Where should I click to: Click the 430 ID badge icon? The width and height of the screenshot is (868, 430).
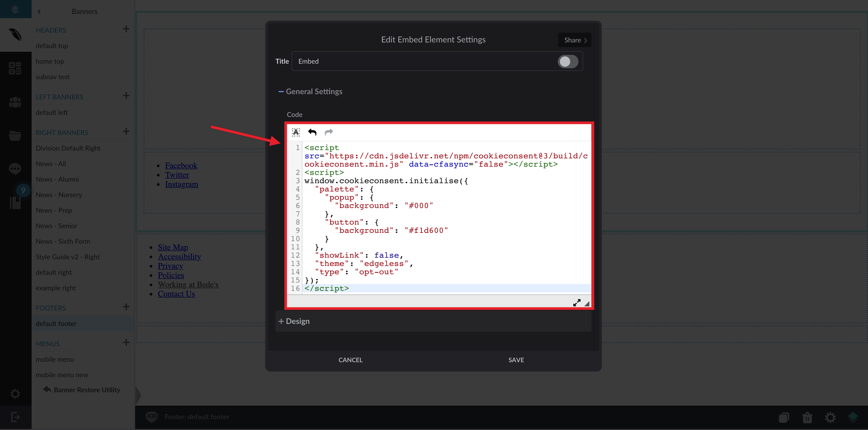click(x=152, y=417)
